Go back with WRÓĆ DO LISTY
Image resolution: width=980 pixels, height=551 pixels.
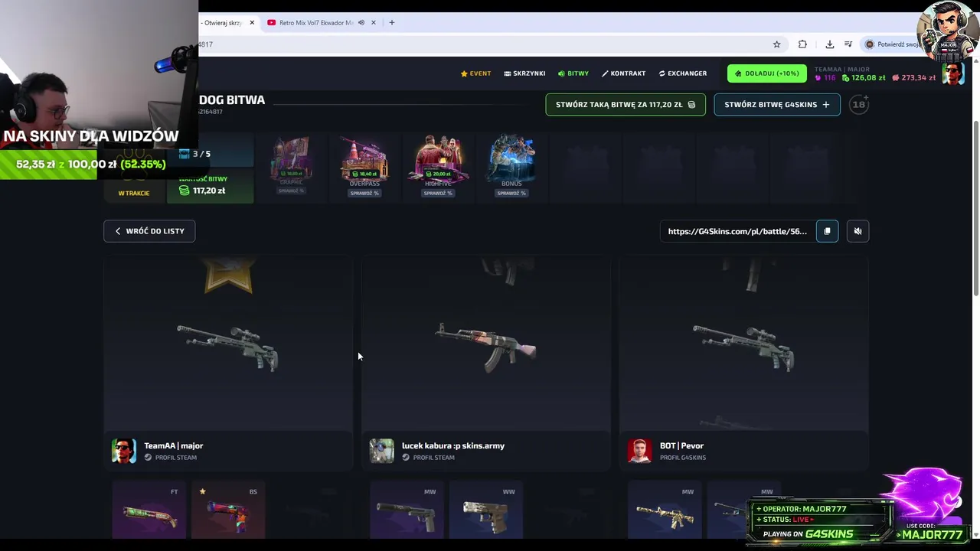(x=149, y=231)
